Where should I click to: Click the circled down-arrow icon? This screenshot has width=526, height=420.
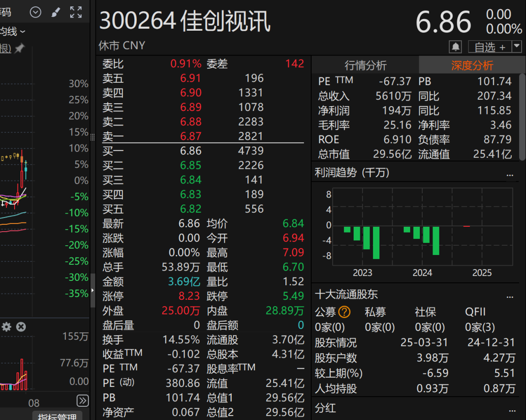[x=36, y=12]
